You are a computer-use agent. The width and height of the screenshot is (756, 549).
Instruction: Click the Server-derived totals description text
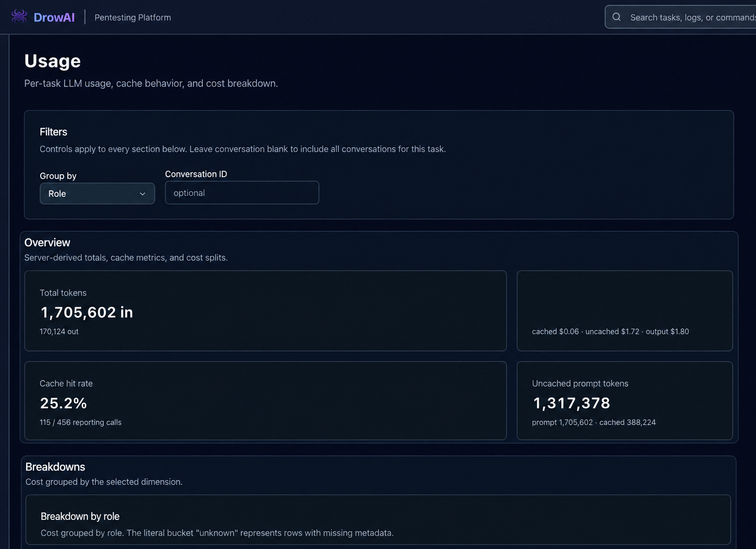126,258
